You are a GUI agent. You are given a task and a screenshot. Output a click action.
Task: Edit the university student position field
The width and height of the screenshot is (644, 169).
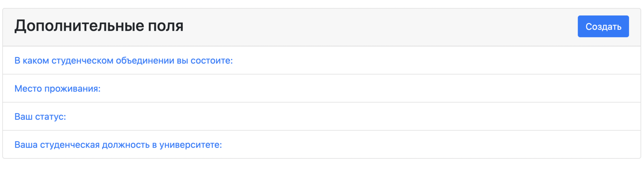click(118, 145)
